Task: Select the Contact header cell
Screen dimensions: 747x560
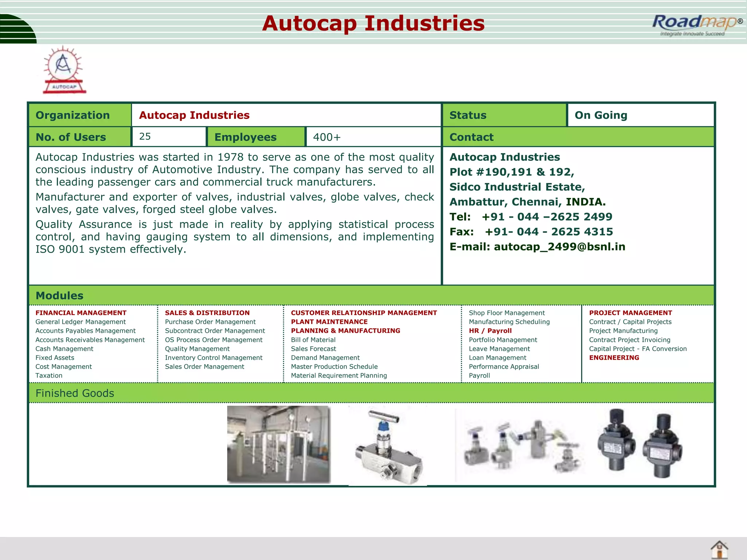Action: (x=578, y=137)
